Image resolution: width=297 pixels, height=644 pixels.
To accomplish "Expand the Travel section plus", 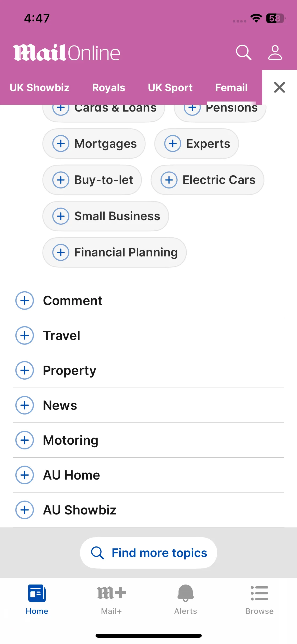I will point(25,335).
